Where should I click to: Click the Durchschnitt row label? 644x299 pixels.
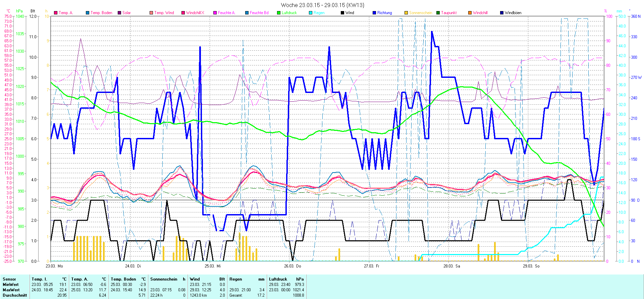[x=15, y=295]
